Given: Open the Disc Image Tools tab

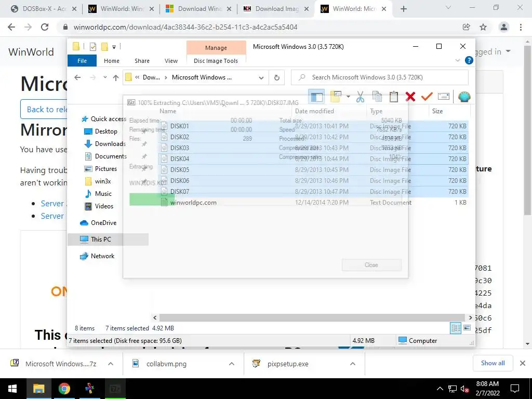Looking at the screenshot, I should click(x=216, y=61).
